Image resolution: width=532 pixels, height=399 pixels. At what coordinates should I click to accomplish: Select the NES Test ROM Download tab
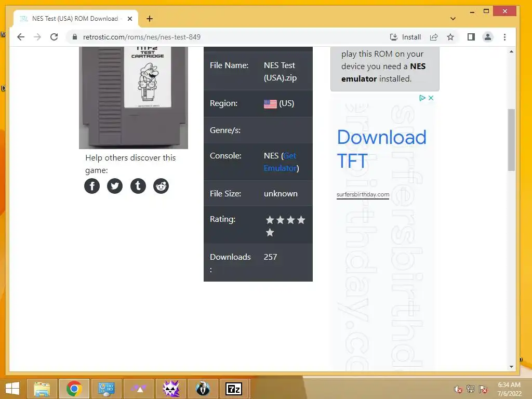point(75,19)
